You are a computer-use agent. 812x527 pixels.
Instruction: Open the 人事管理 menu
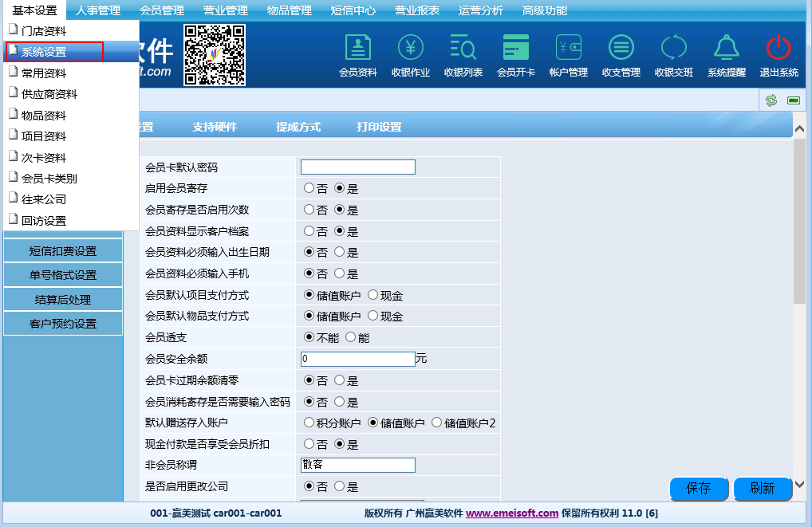pos(98,10)
